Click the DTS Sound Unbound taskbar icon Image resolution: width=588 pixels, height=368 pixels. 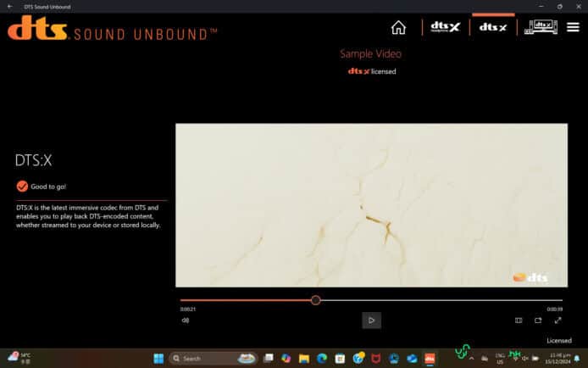(x=430, y=359)
